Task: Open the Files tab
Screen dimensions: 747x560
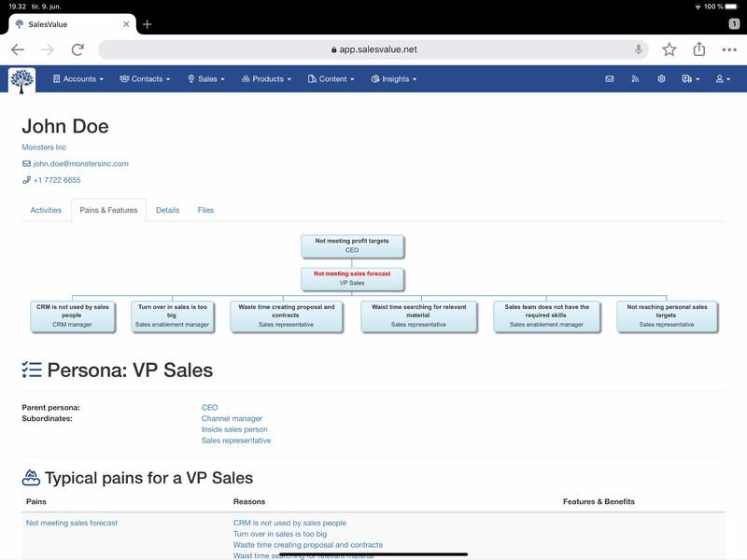Action: tap(205, 210)
